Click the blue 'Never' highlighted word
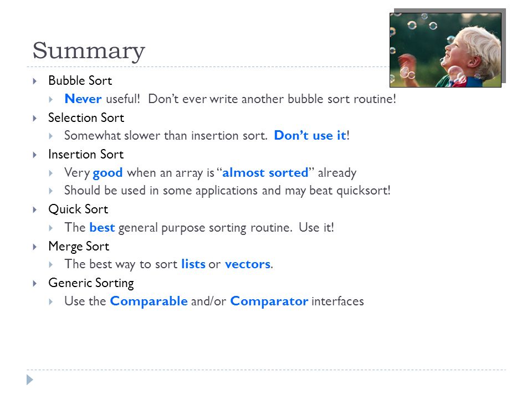The height and width of the screenshot is (399, 532). tap(83, 99)
